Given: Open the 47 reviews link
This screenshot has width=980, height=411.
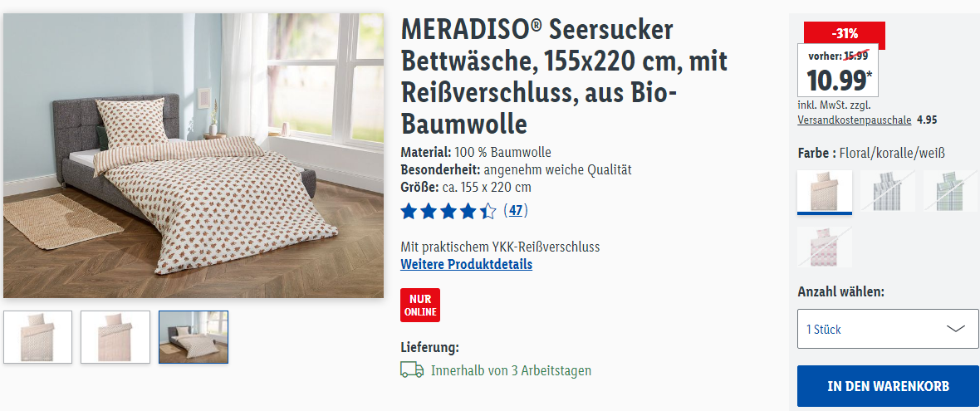Looking at the screenshot, I should click(x=516, y=211).
